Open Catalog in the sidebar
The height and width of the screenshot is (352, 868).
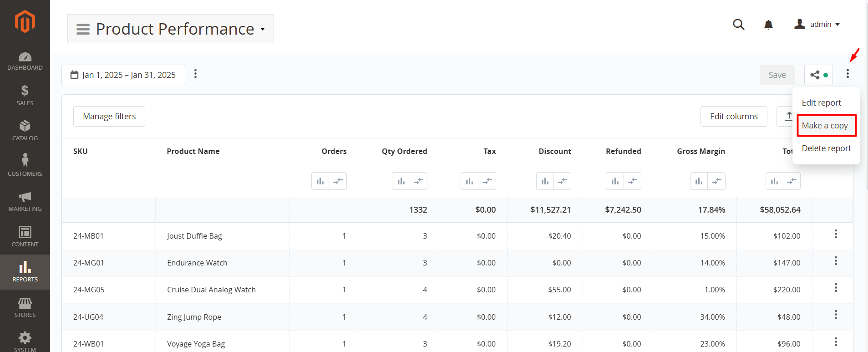coord(25,131)
